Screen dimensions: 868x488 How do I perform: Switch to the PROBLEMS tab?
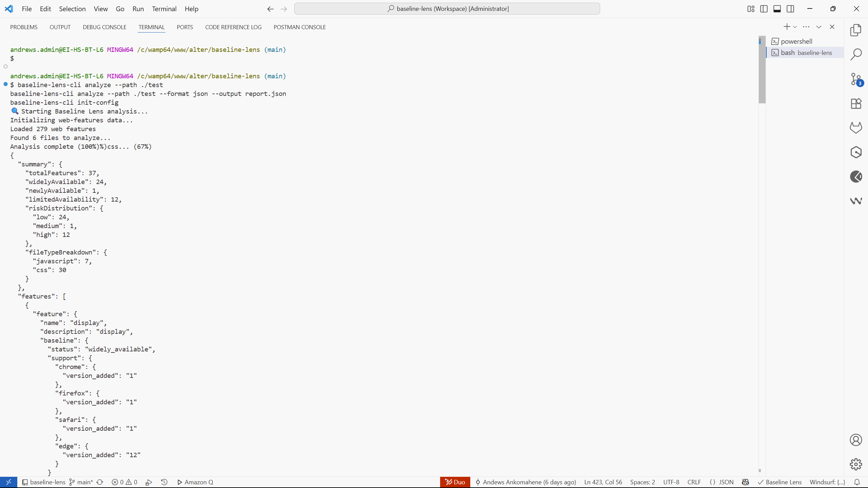click(x=24, y=27)
